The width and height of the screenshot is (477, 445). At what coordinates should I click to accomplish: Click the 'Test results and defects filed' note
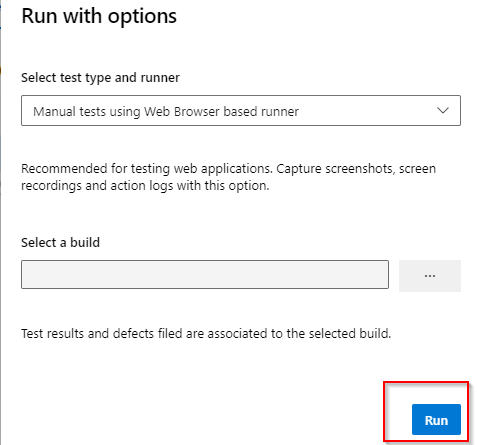tap(206, 333)
